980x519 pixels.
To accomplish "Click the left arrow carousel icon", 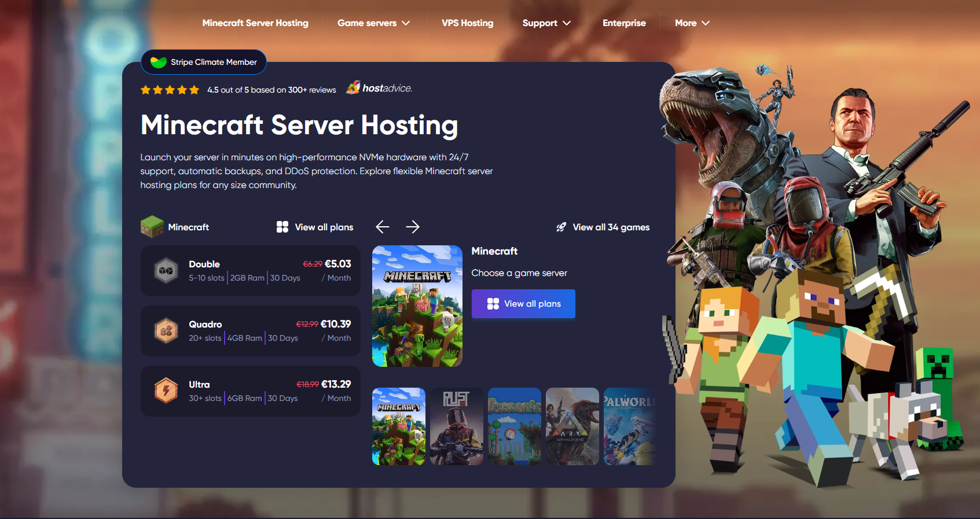I will 382,227.
